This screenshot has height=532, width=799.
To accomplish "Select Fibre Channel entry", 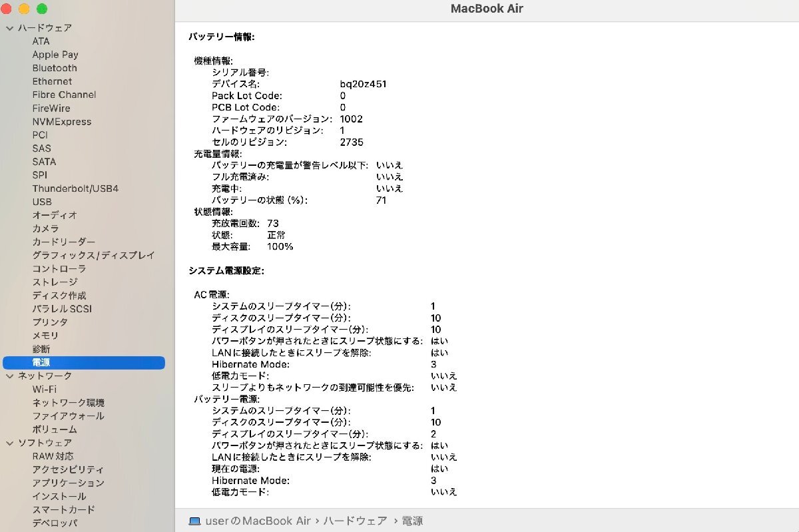I will point(64,95).
